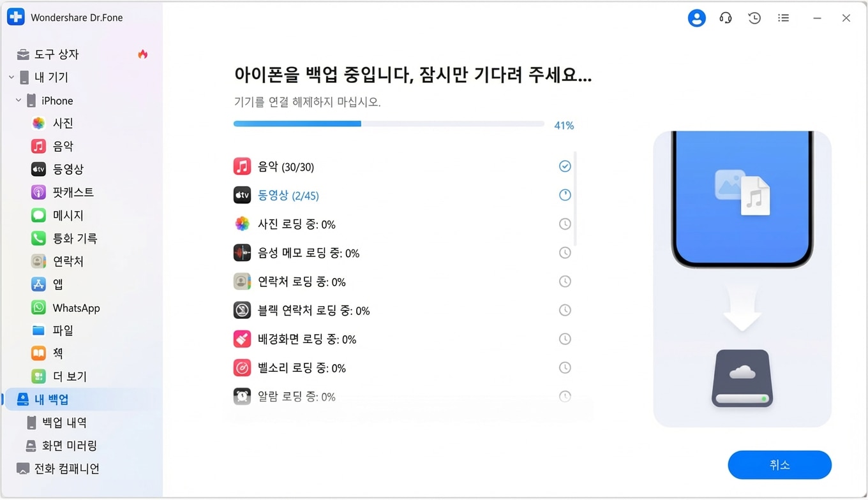Click the list menu icon in title bar
Viewport: 868px width, 500px height.
click(x=783, y=18)
